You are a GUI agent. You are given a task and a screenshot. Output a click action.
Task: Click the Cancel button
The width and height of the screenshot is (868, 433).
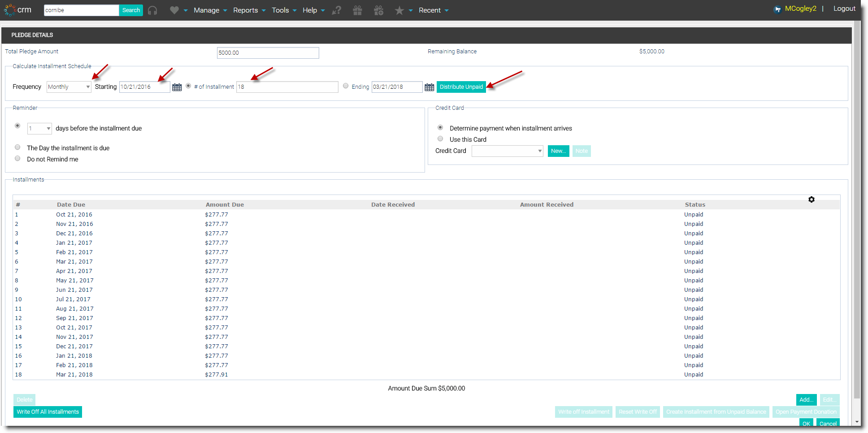coord(828,423)
